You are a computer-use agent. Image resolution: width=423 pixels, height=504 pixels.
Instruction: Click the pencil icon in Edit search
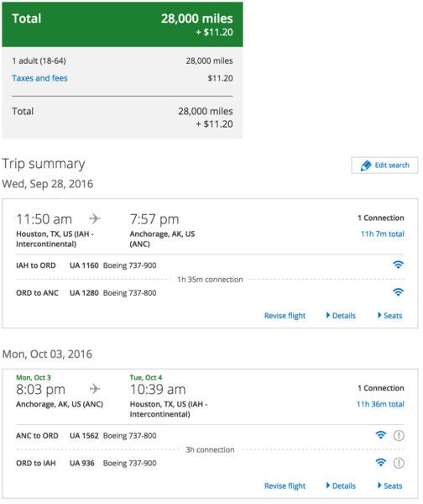click(x=365, y=165)
